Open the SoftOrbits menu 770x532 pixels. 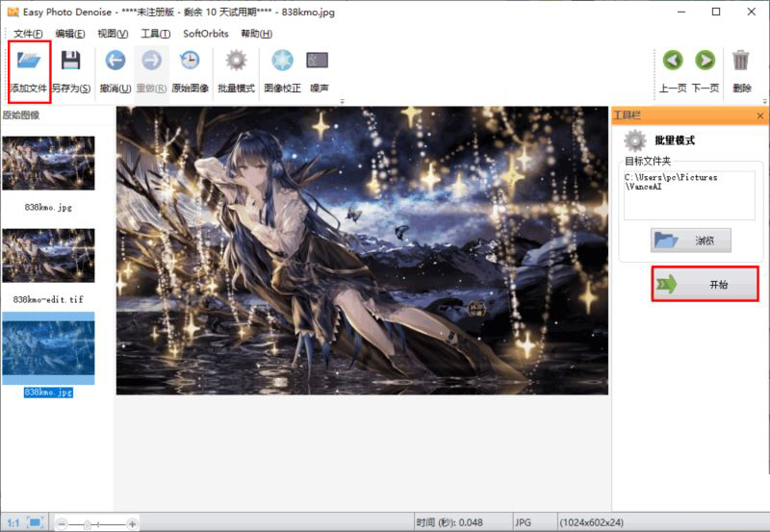pyautogui.click(x=206, y=34)
